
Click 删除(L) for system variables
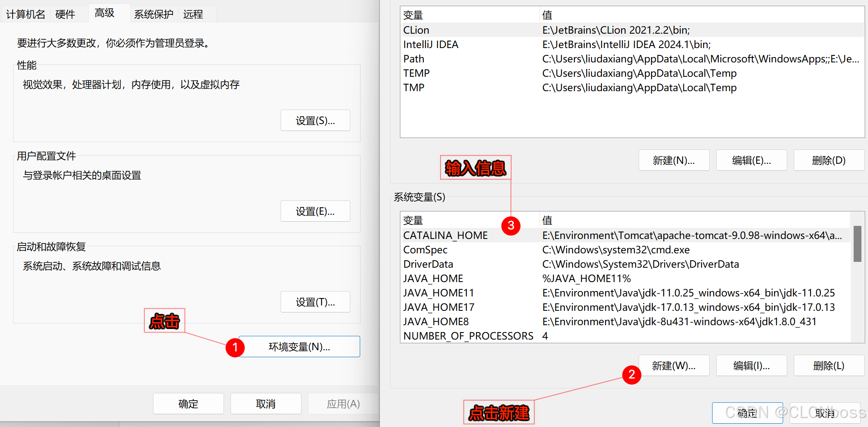click(x=829, y=365)
